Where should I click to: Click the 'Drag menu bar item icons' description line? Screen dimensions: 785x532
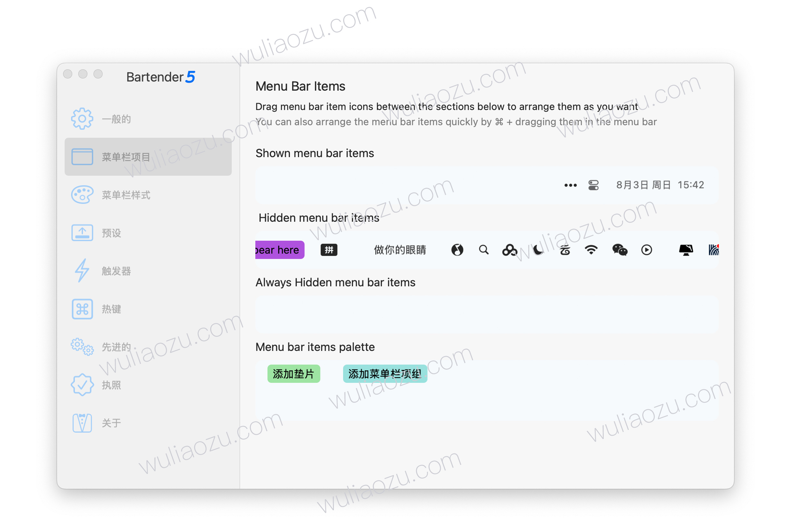447,107
